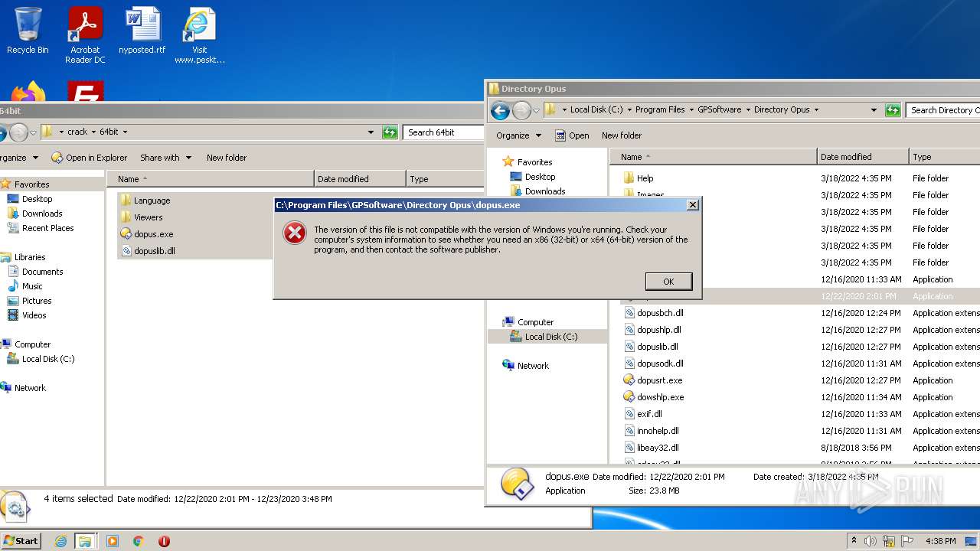Viewport: 980px width, 551px height.
Task: Sort by Name column in Directory Opus window
Action: tap(714, 157)
